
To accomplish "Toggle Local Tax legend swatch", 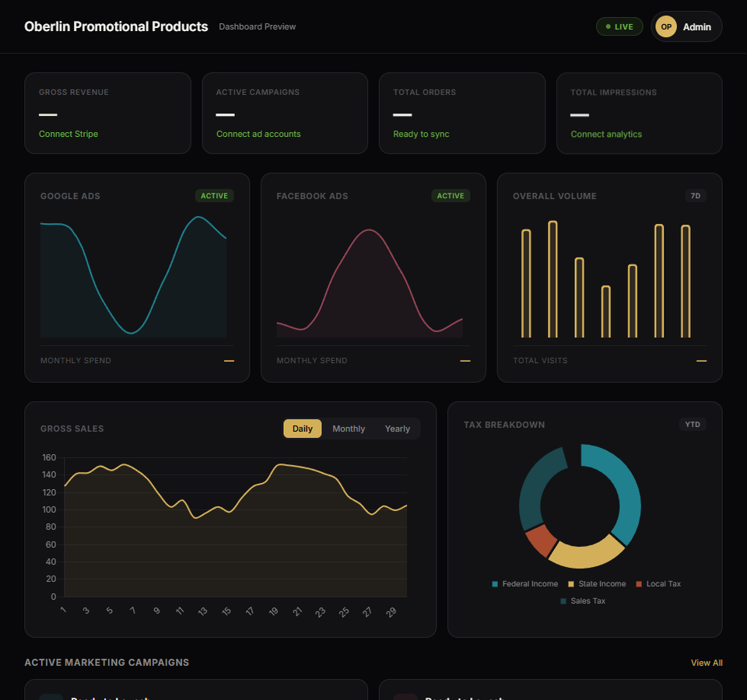I will point(639,584).
